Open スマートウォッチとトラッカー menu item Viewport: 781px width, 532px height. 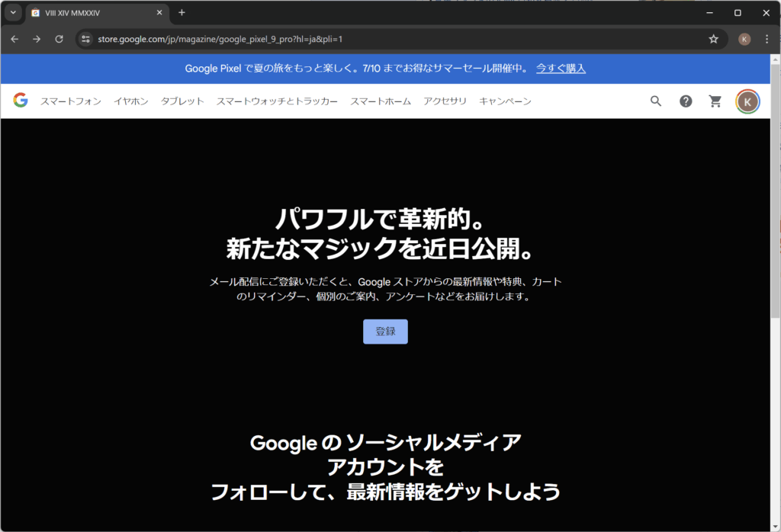[x=277, y=101]
